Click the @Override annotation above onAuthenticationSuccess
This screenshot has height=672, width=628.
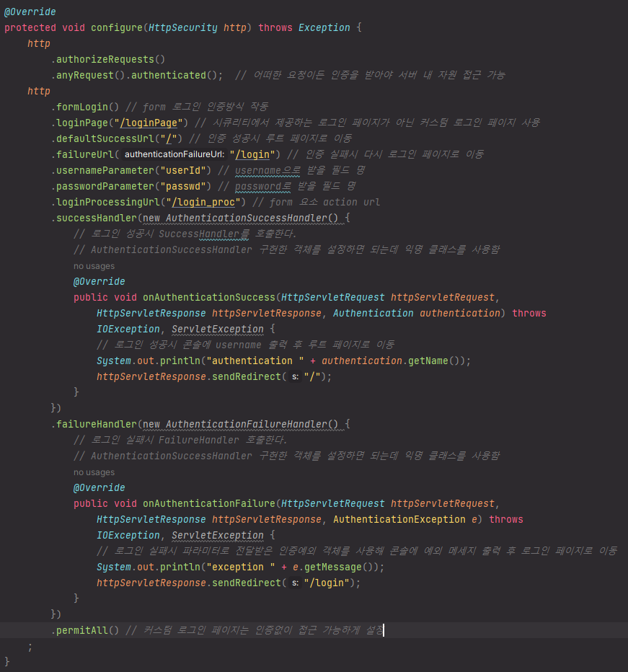pos(99,282)
